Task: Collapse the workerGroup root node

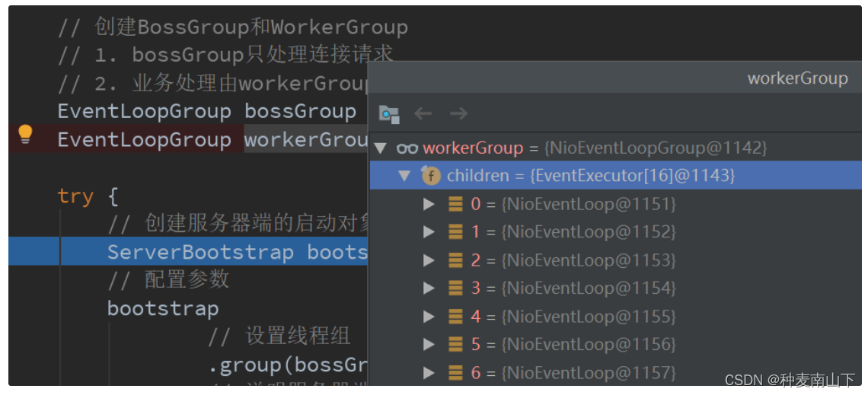Action: [380, 148]
